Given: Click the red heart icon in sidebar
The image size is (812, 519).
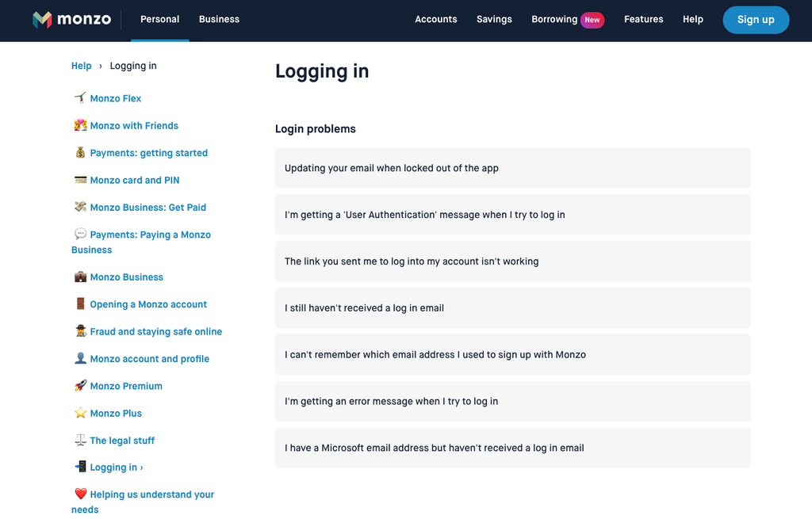Looking at the screenshot, I should pyautogui.click(x=80, y=494).
